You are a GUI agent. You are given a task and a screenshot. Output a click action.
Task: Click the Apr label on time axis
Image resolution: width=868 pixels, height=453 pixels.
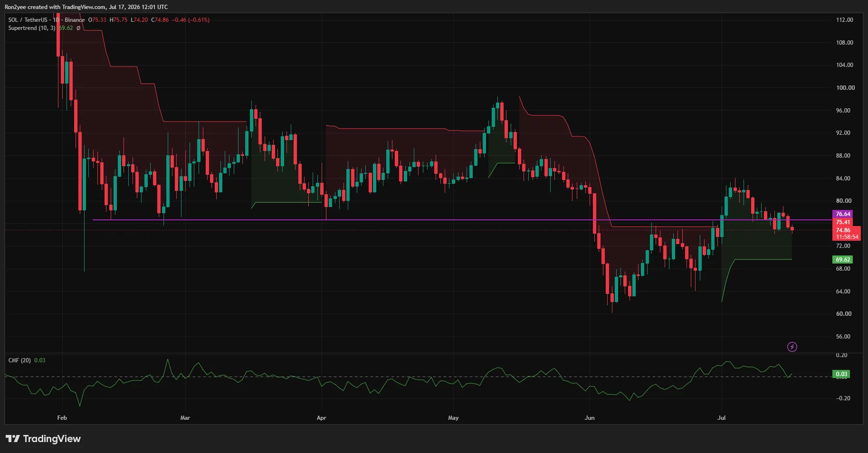[x=322, y=418]
